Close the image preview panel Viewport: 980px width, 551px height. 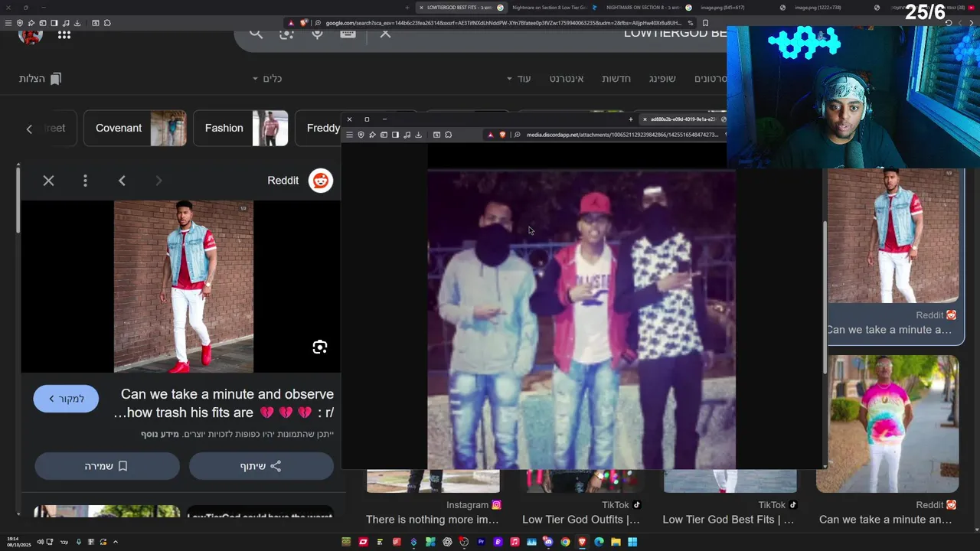[48, 181]
